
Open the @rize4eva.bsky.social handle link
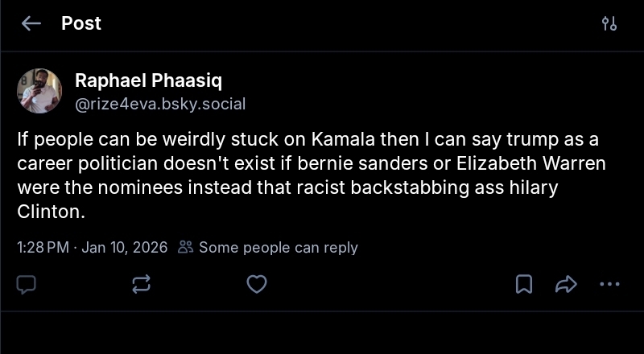point(160,104)
